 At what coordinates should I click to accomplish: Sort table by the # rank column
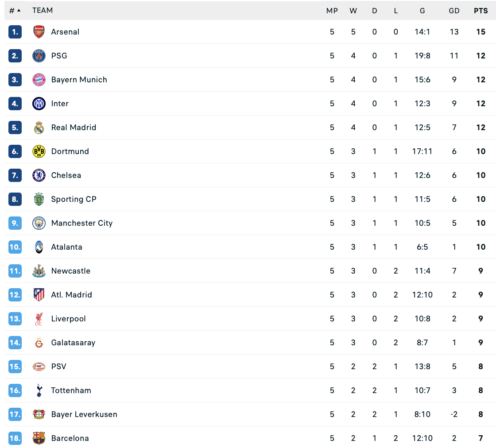tap(15, 11)
